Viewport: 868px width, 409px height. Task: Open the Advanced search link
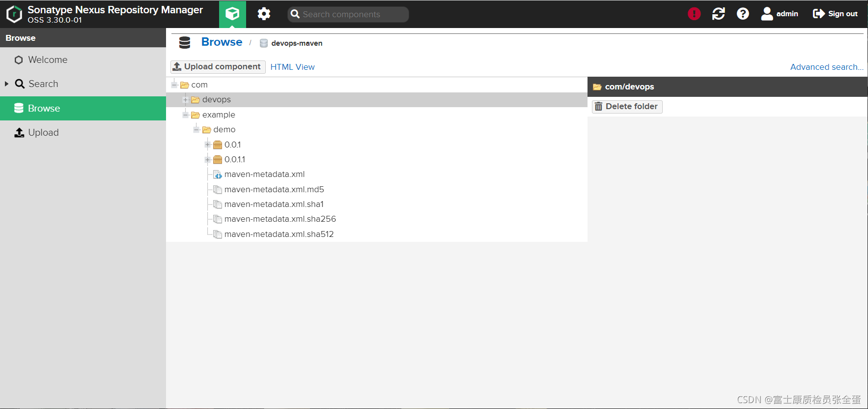[x=827, y=67]
